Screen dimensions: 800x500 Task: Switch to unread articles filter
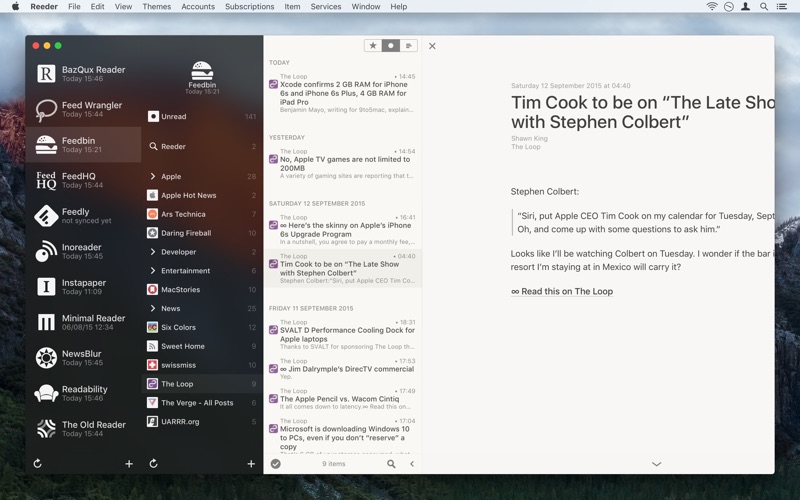click(391, 46)
